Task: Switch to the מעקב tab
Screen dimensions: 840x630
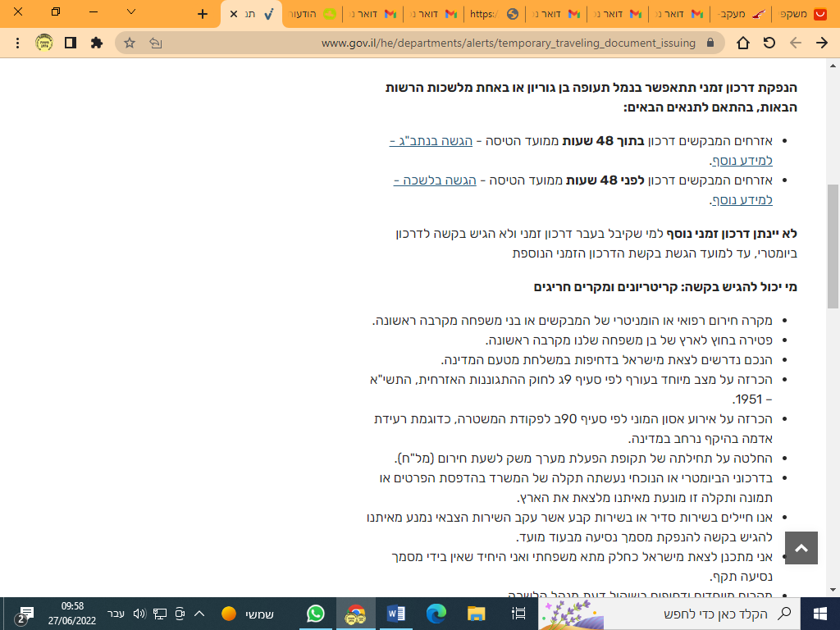Action: 742,14
